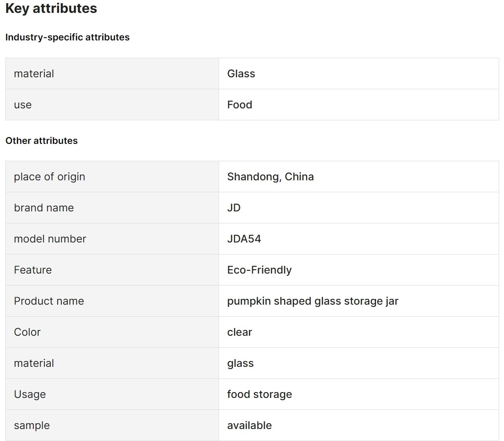Screen dimensions: 504x441
Task: Click the Other attributes subheading
Action: (x=41, y=141)
